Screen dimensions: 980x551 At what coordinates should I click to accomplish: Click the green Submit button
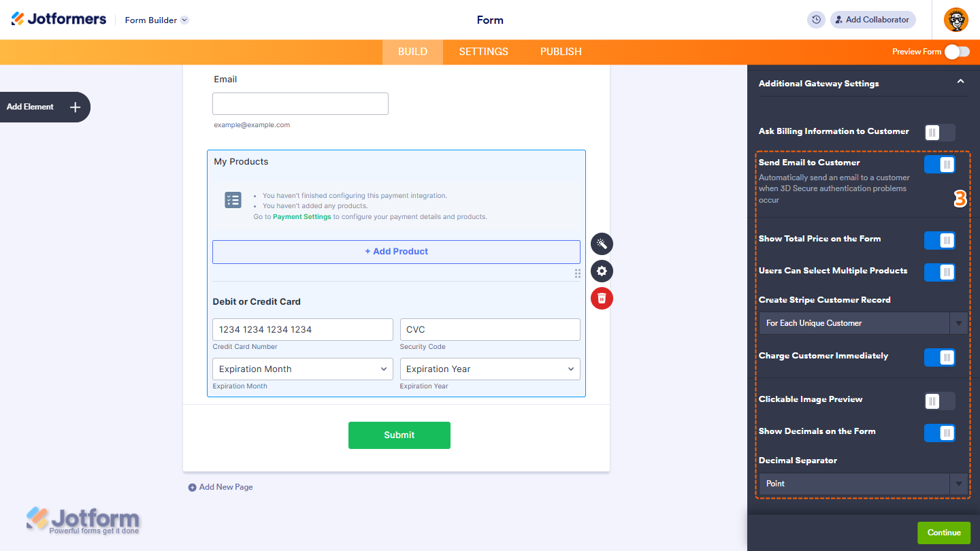coord(399,435)
